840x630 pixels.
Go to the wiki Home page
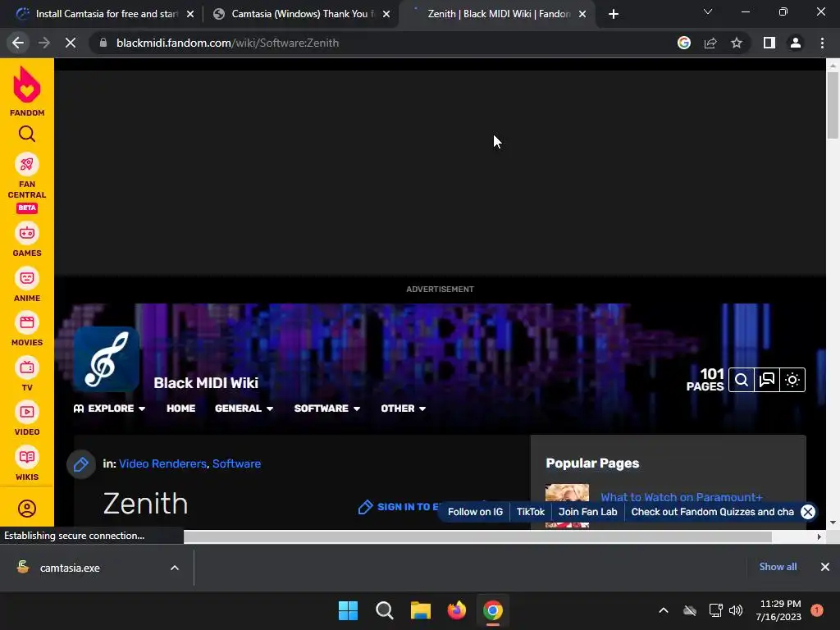(x=180, y=409)
